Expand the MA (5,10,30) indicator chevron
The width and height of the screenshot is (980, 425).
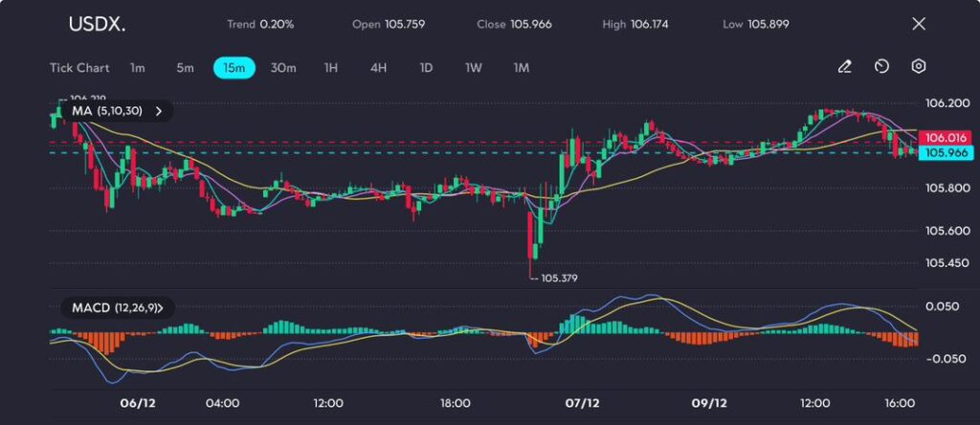tap(159, 111)
